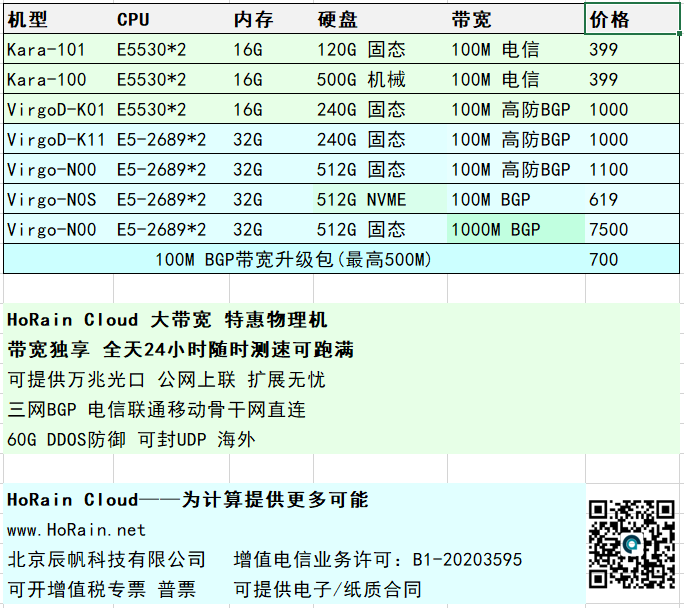
Task: Click the 100M BGP带宽升级包 merged cell
Action: pyautogui.click(x=294, y=260)
